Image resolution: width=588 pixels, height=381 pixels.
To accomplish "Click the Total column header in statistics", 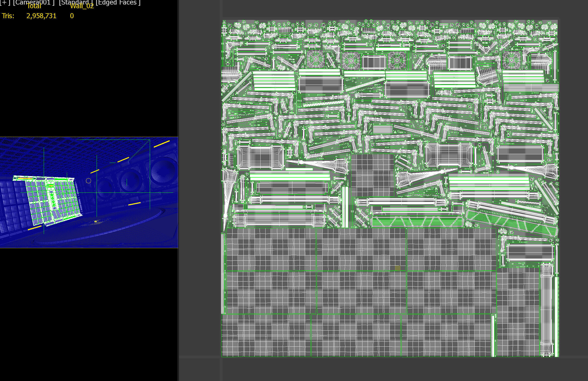I will tap(34, 7).
